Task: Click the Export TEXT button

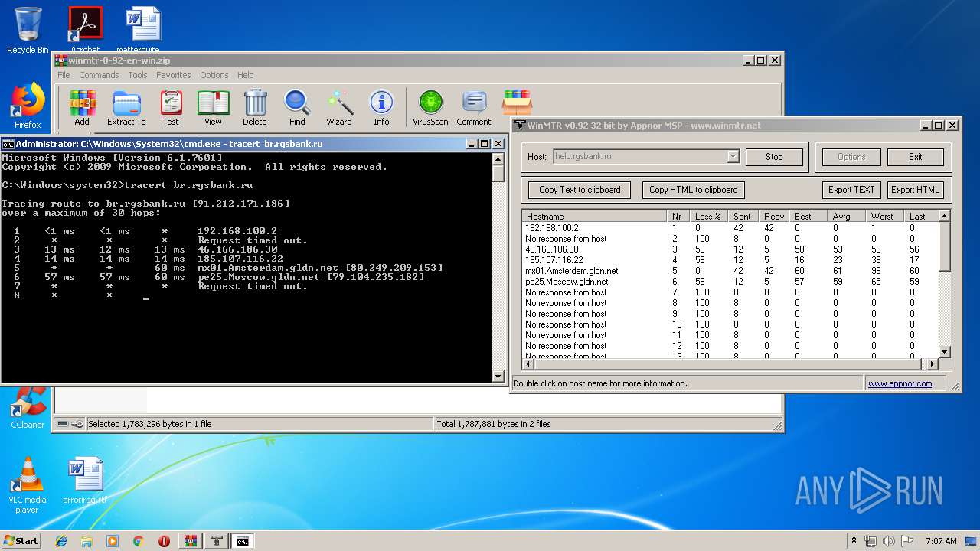Action: coord(851,190)
